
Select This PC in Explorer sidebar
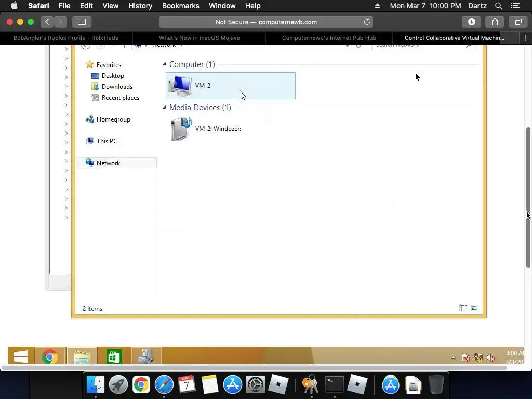[101, 141]
